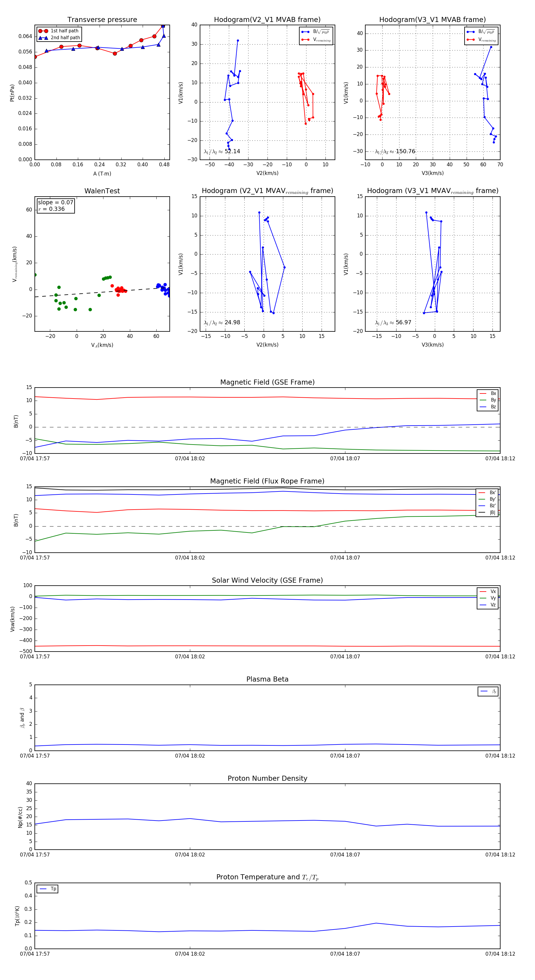Viewport: 535px width, 980px height.
Task: Select the "Bz'" legend entry in Flux Rope plot
Action: click(487, 506)
